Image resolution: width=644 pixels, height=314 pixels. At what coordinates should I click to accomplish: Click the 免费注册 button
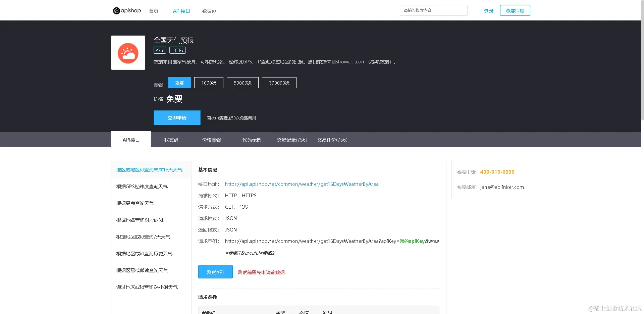coord(515,10)
